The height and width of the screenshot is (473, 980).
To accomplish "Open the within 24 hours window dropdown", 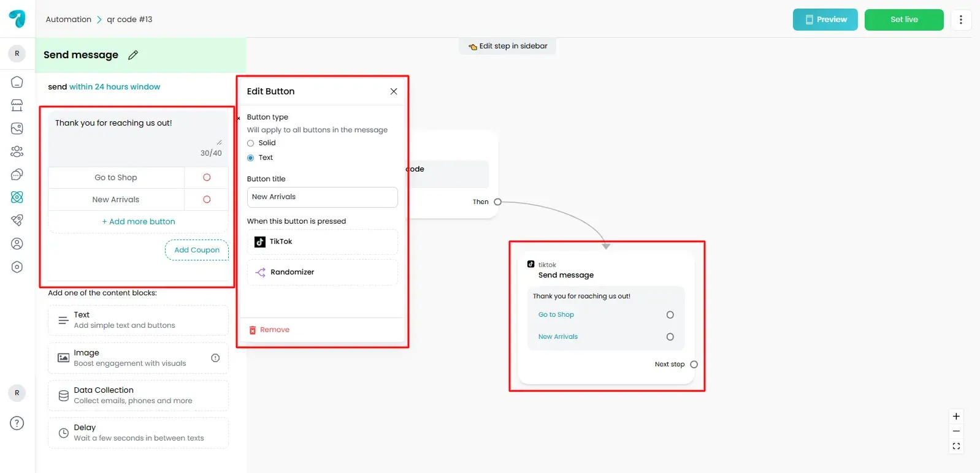I will (115, 87).
